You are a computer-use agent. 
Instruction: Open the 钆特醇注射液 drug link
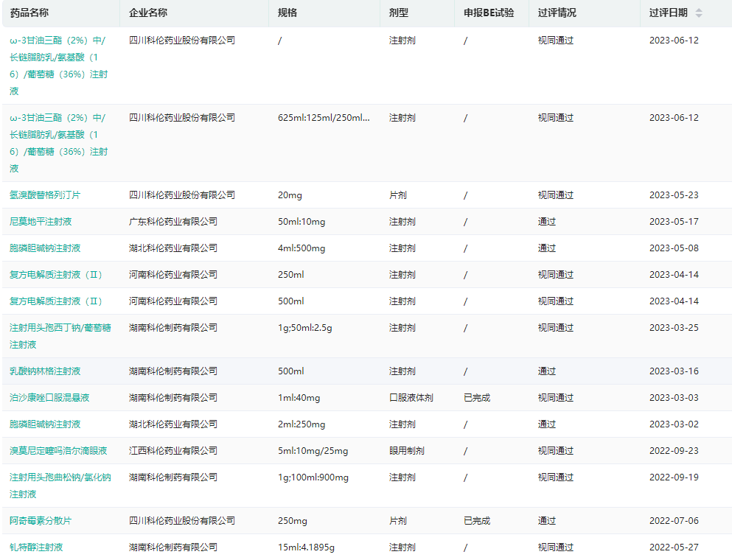point(36,547)
